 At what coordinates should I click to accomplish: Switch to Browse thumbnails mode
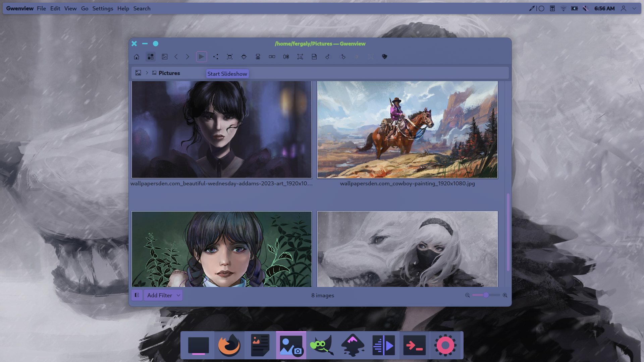click(151, 57)
